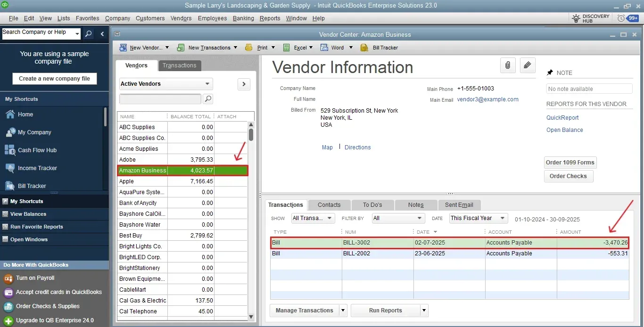This screenshot has height=327, width=644.
Task: Switch to the Sent Email tab
Action: [x=459, y=205]
